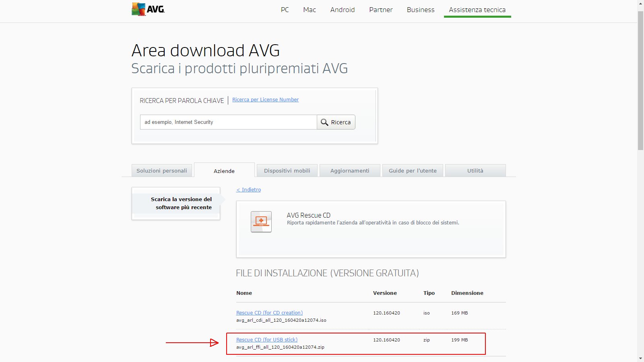Switch to Guide per l'utente tab
Viewport: 644px width, 362px height.
click(413, 171)
